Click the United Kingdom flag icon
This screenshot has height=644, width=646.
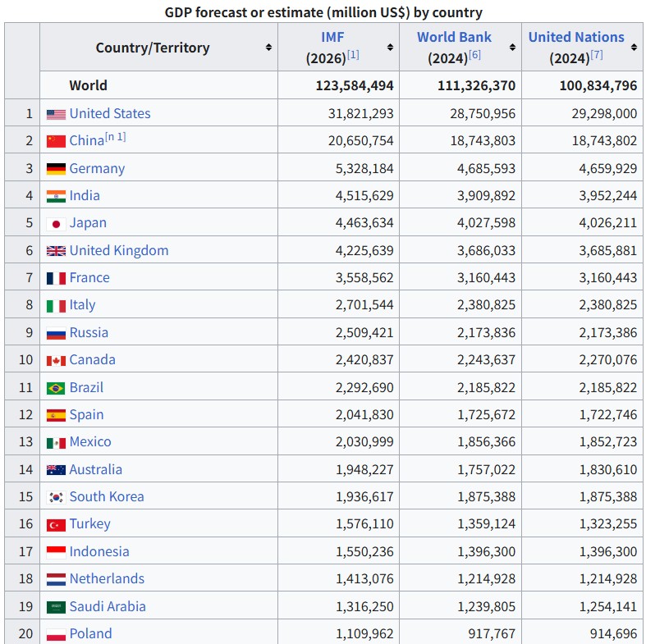pyautogui.click(x=56, y=251)
